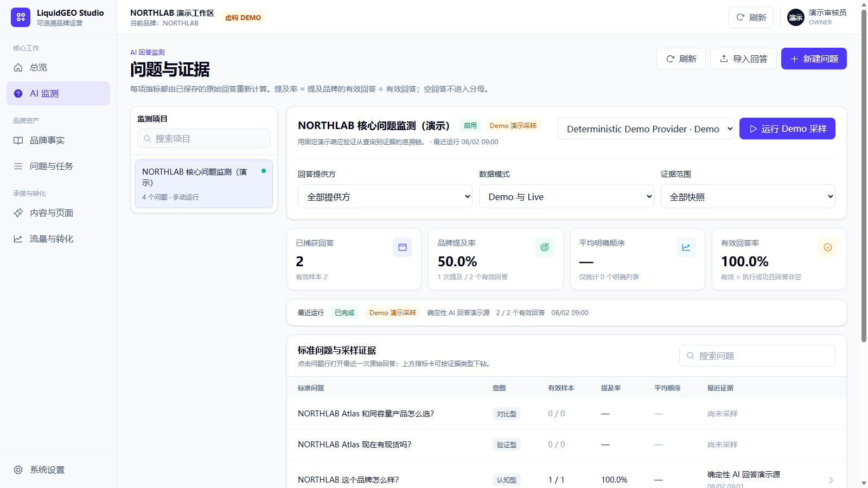The width and height of the screenshot is (868, 488).
Task: Click the 最近证据 column header
Action: tap(720, 388)
